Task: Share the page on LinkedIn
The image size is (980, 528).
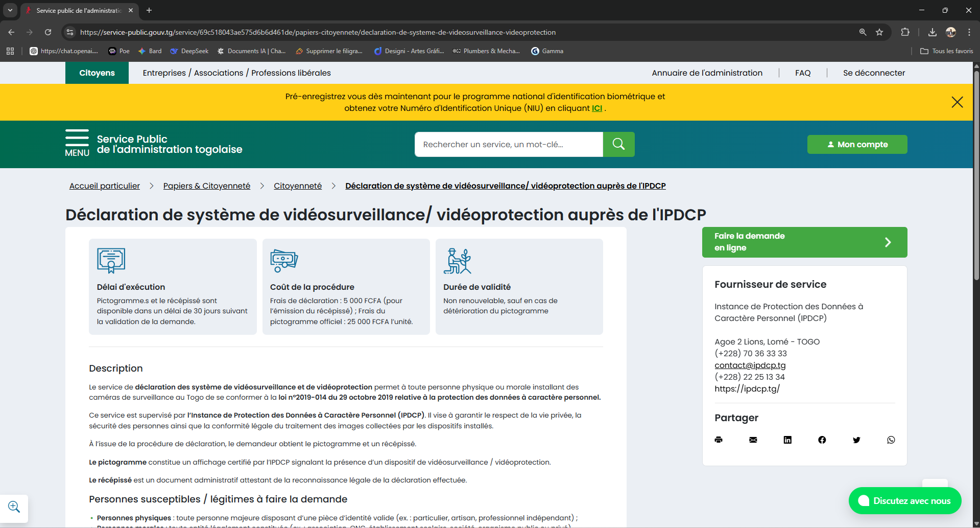Action: (x=787, y=440)
